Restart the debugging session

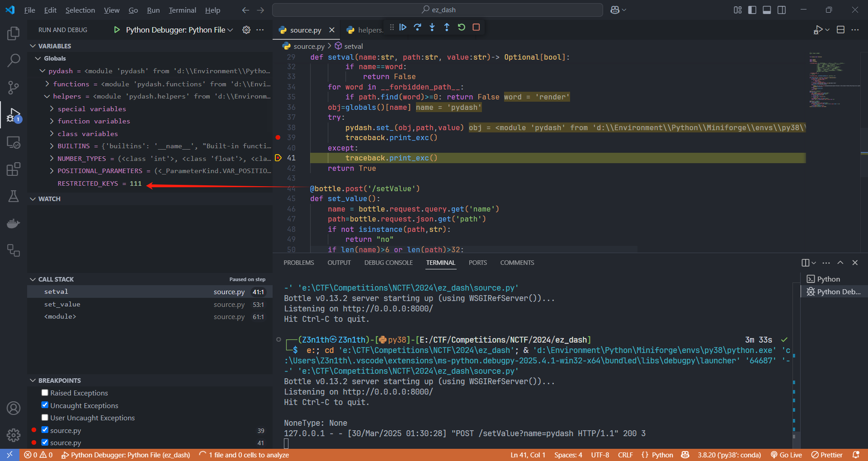click(x=462, y=28)
